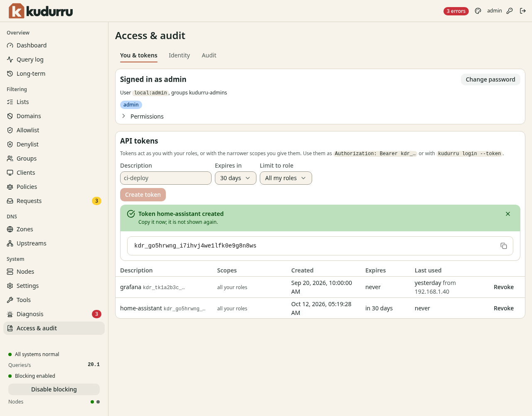532x416 pixels.
Task: Click the key icon in header
Action: [510, 11]
